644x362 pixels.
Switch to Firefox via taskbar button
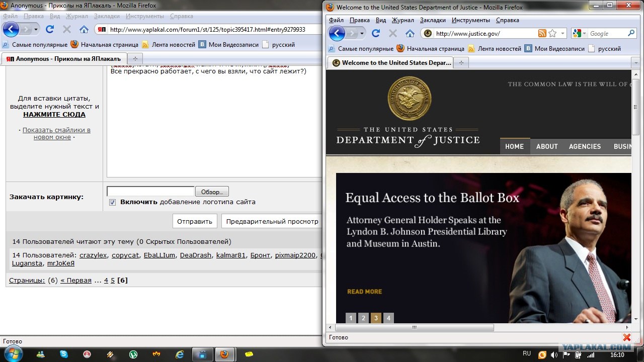(224, 354)
